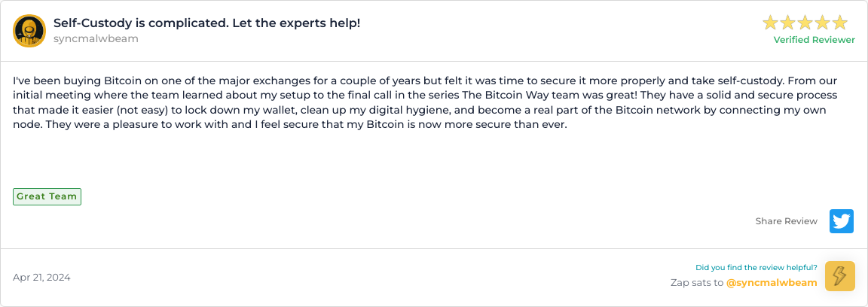Tap the yellow lightning bolt zap button

(x=840, y=276)
